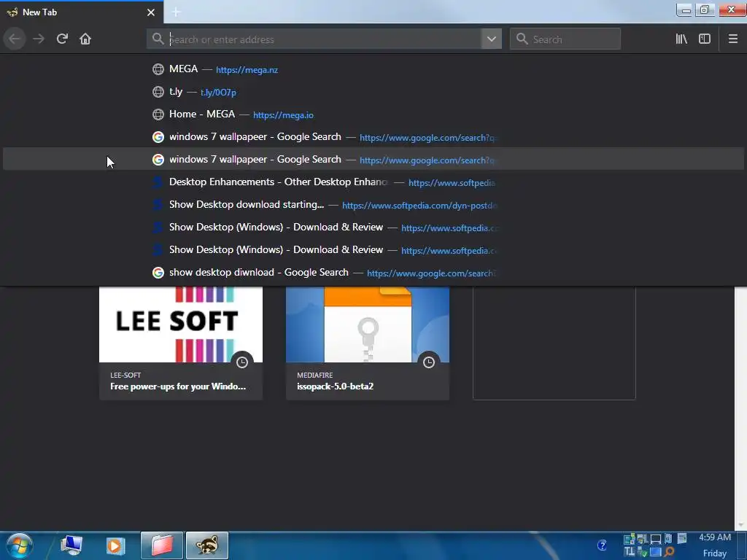Screen dimensions: 747x560
Task: Open a new tab with plus
Action: pos(176,12)
